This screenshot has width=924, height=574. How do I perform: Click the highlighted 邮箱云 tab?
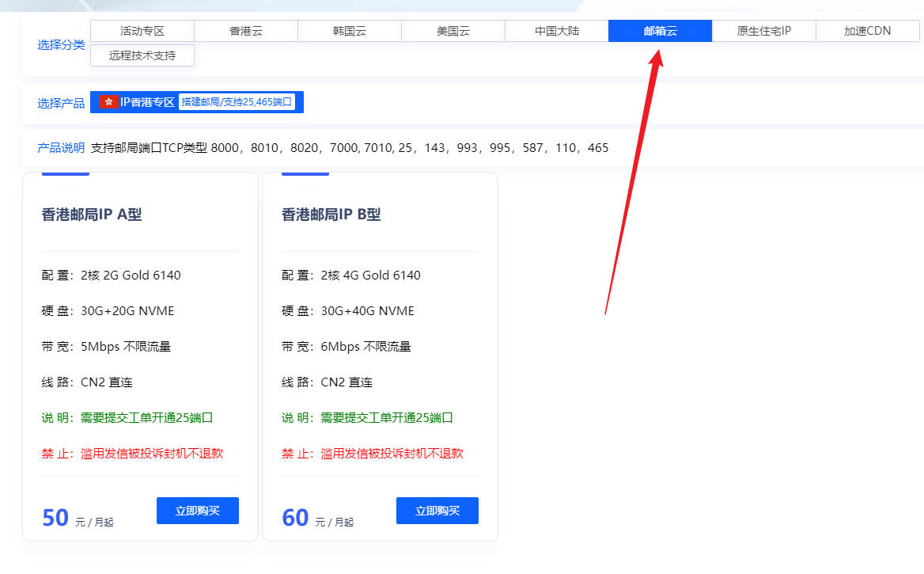pos(661,31)
